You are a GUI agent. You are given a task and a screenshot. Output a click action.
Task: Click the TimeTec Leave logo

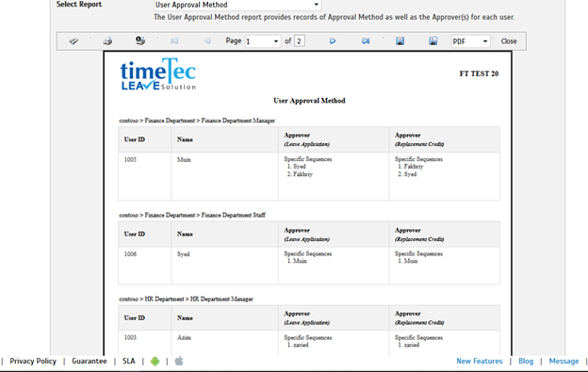pos(158,74)
